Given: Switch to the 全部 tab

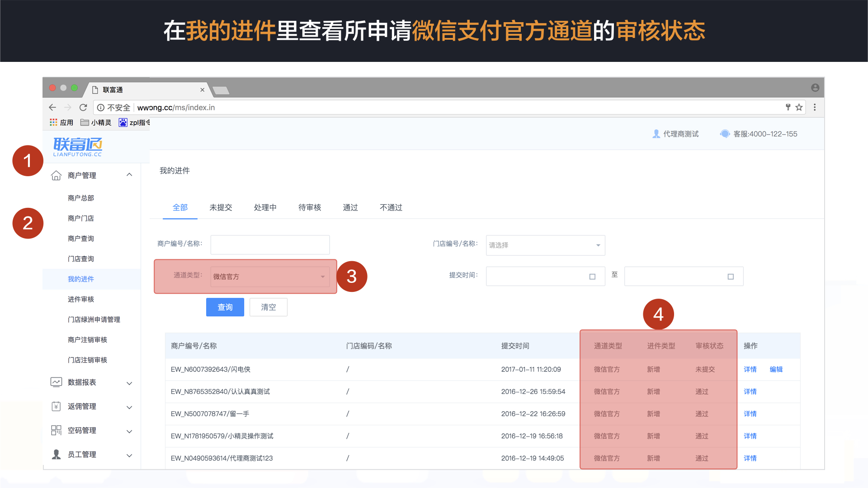Looking at the screenshot, I should coord(180,207).
